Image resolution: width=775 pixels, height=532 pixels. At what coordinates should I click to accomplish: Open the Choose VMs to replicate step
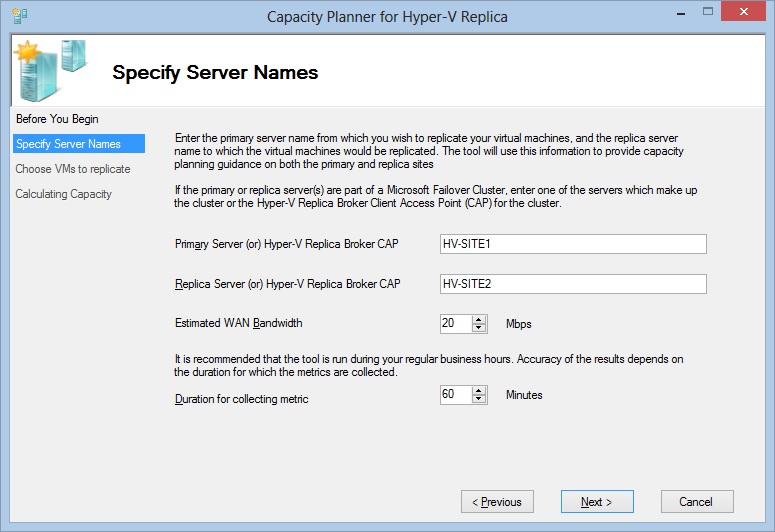click(x=73, y=169)
